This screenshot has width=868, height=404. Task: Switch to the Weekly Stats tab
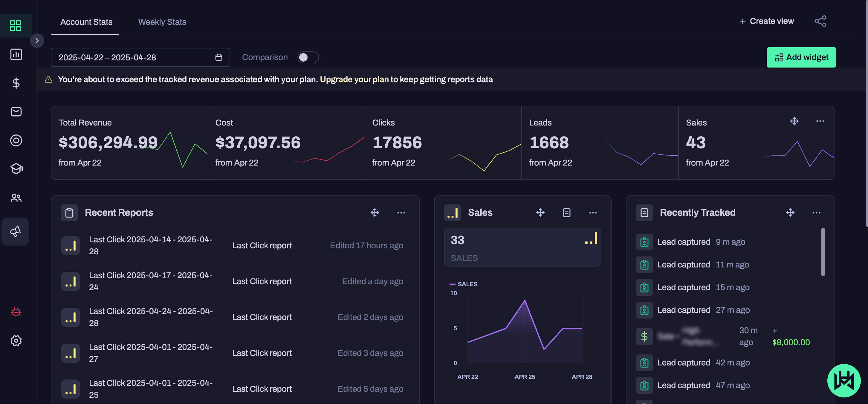pos(162,22)
